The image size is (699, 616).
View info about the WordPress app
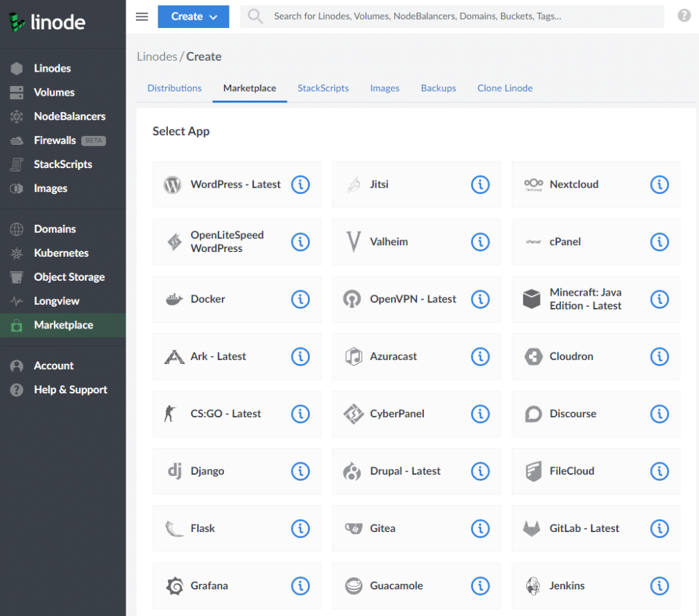click(300, 184)
